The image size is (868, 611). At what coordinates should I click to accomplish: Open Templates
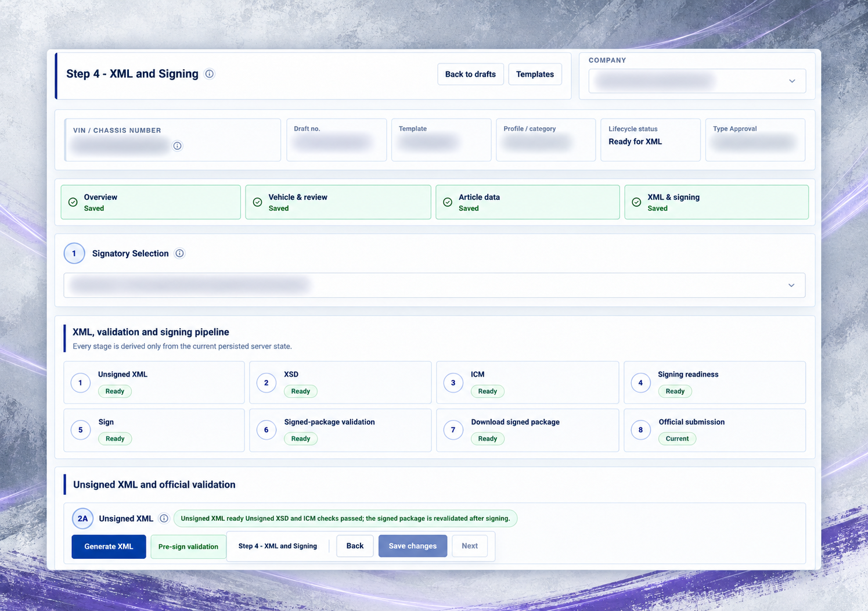tap(535, 74)
